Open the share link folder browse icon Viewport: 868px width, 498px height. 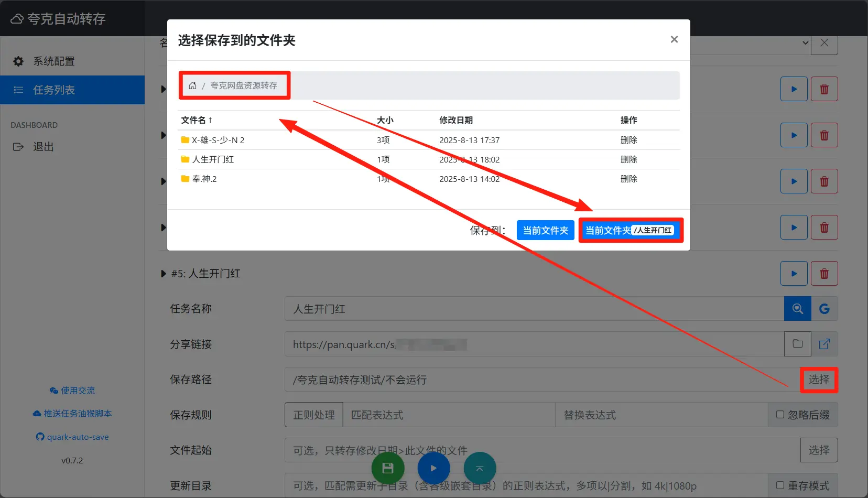(x=797, y=344)
